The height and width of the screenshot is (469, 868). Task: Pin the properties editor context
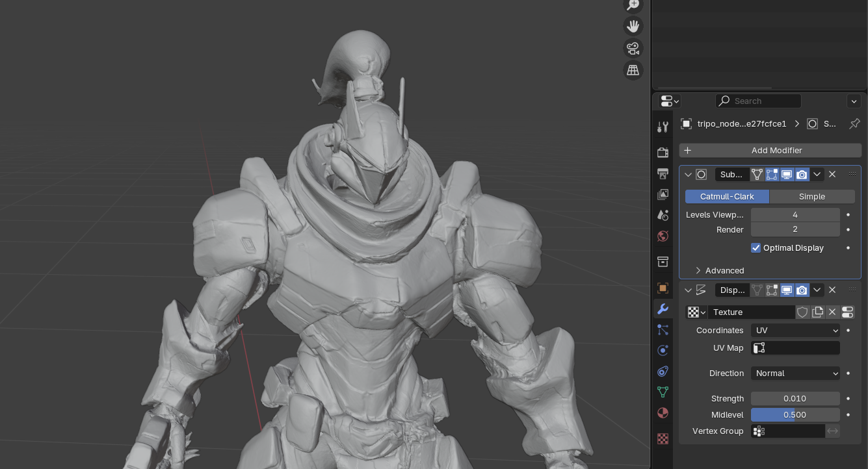tap(854, 123)
